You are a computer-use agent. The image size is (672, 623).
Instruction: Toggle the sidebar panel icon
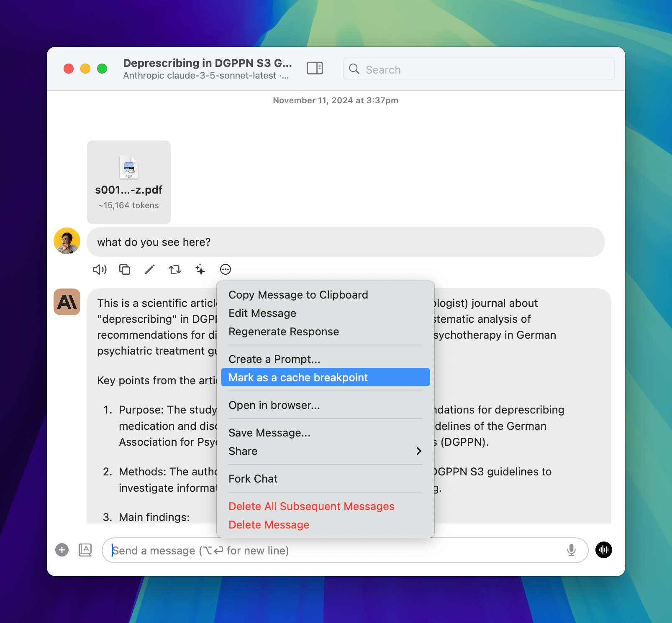click(x=315, y=68)
